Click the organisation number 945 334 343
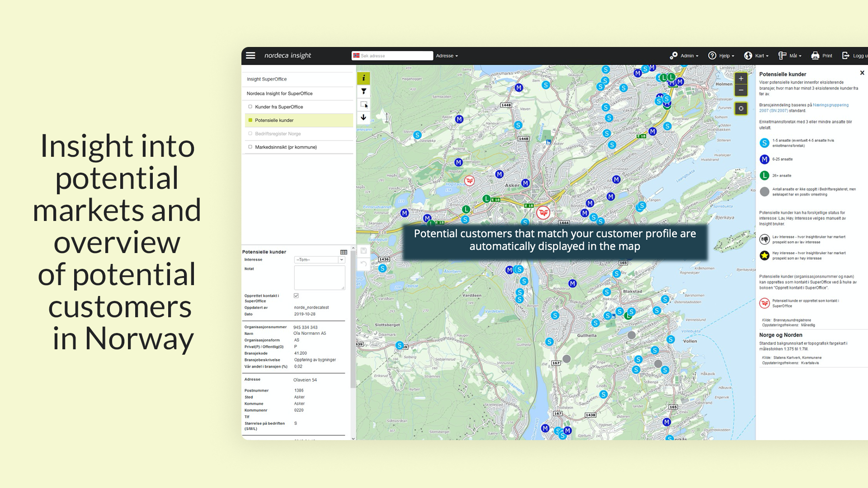The width and height of the screenshot is (868, 488). 306,327
